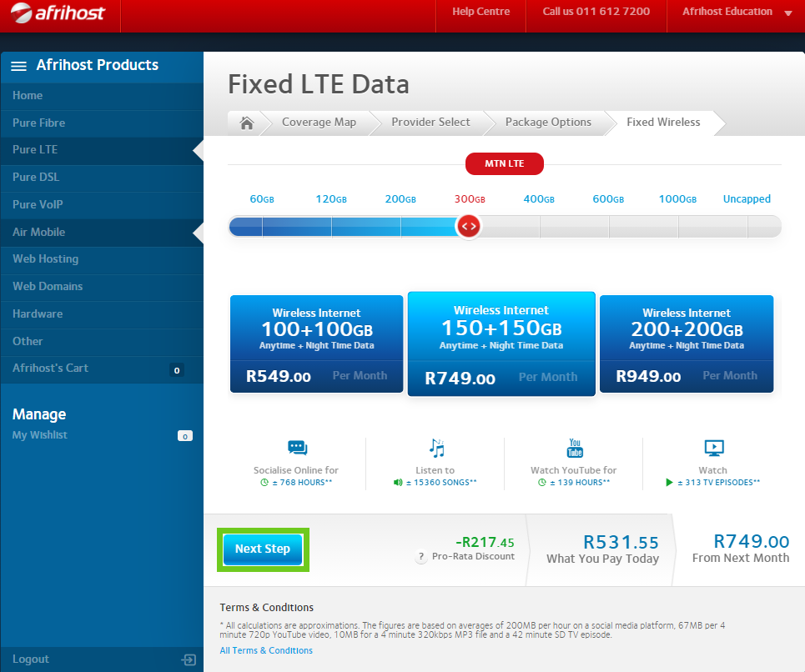Screen dimensions: 805x672
Task: Go to Package Options breadcrumb step
Action: pos(548,123)
